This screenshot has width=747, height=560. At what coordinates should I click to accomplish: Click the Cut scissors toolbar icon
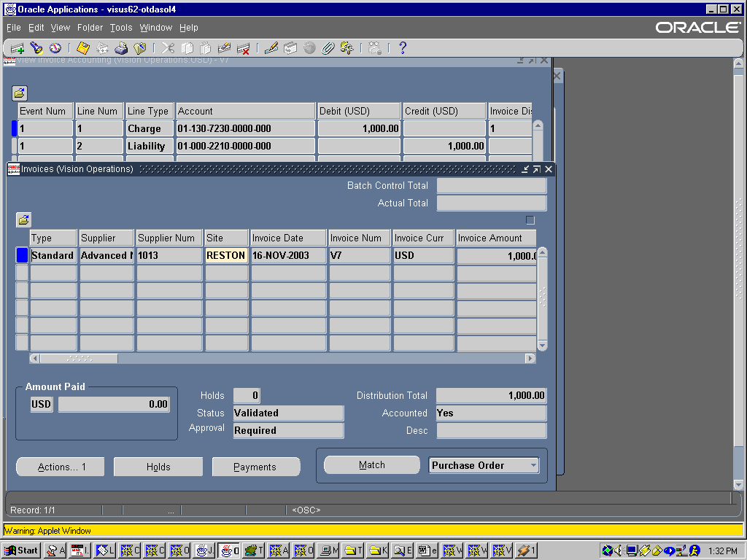pyautogui.click(x=168, y=48)
